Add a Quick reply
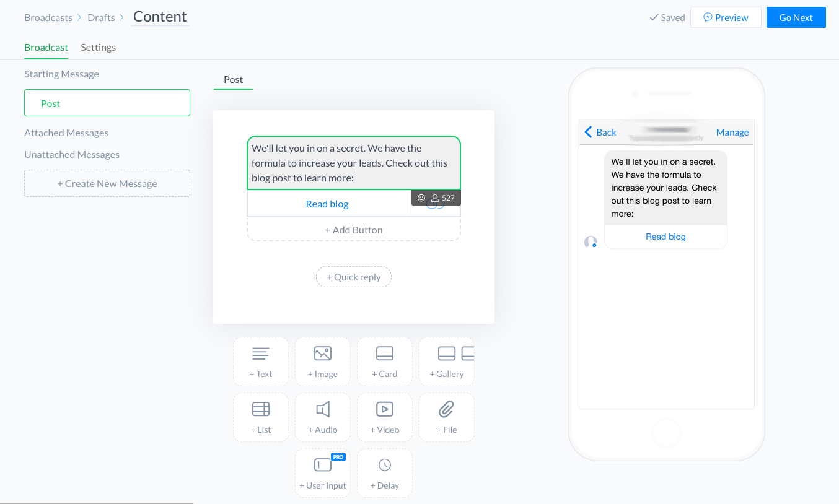 point(354,277)
